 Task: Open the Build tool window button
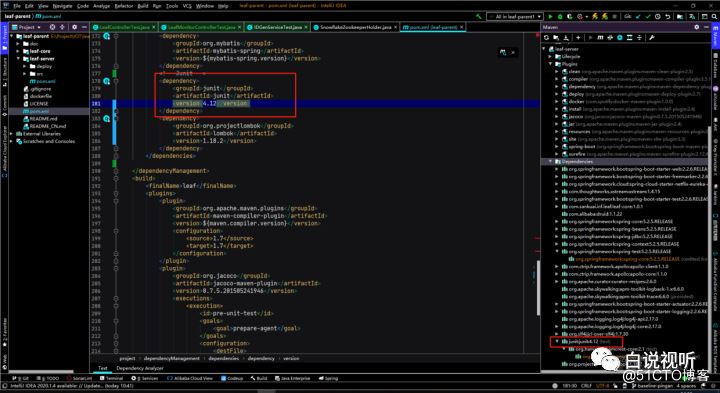pos(259,378)
